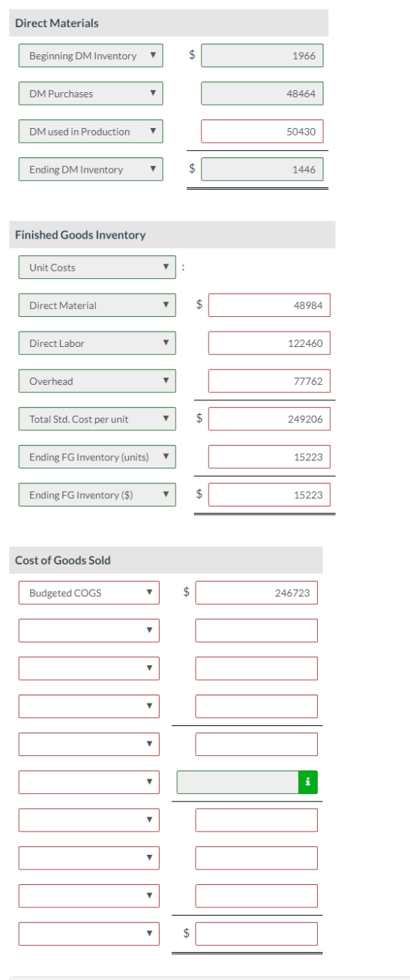Open the Direct Labor dropdown
Image resolution: width=410 pixels, height=980 pixels.
(97, 343)
